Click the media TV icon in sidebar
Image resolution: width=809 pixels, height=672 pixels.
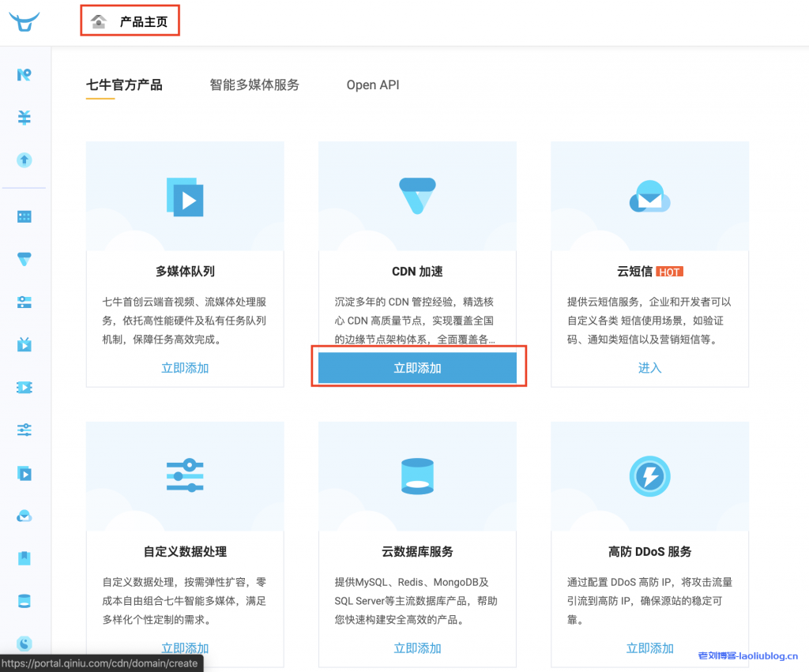point(24,344)
